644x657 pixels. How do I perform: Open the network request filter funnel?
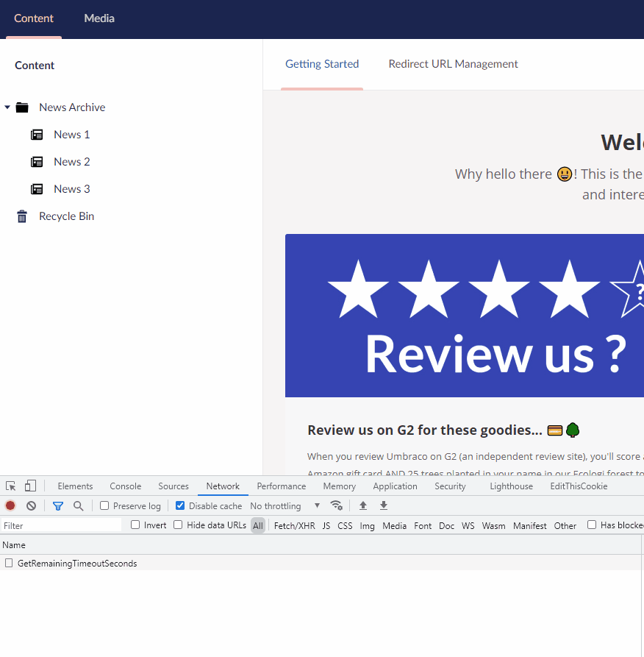click(x=58, y=505)
